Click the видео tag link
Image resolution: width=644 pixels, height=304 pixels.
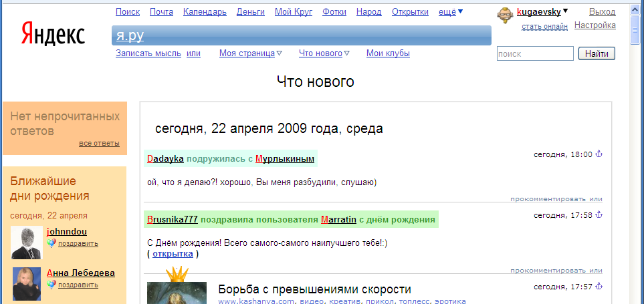coord(310,301)
